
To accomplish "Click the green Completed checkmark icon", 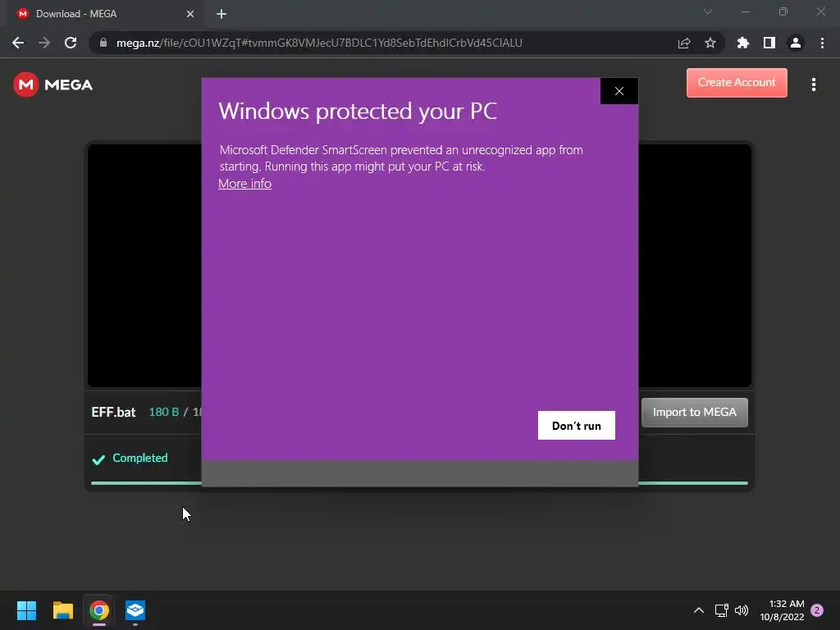I will click(98, 459).
